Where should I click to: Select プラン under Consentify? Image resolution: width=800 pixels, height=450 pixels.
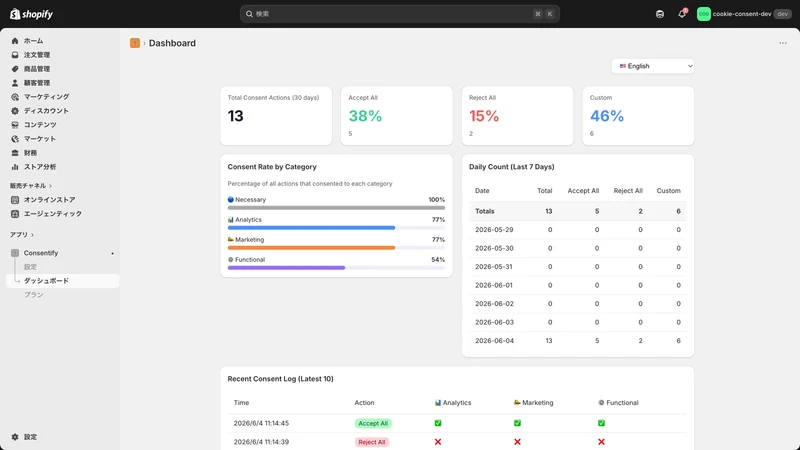[x=34, y=295]
